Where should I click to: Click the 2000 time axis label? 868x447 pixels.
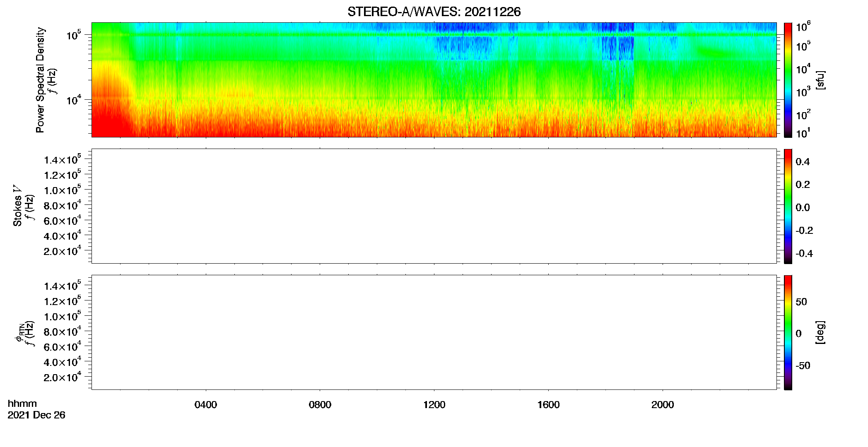pyautogui.click(x=663, y=405)
